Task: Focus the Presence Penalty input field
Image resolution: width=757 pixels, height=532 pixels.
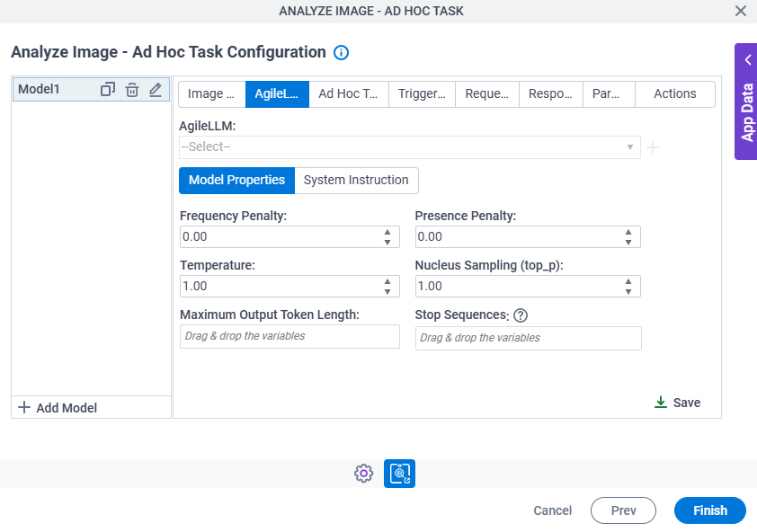Action: tap(528, 237)
